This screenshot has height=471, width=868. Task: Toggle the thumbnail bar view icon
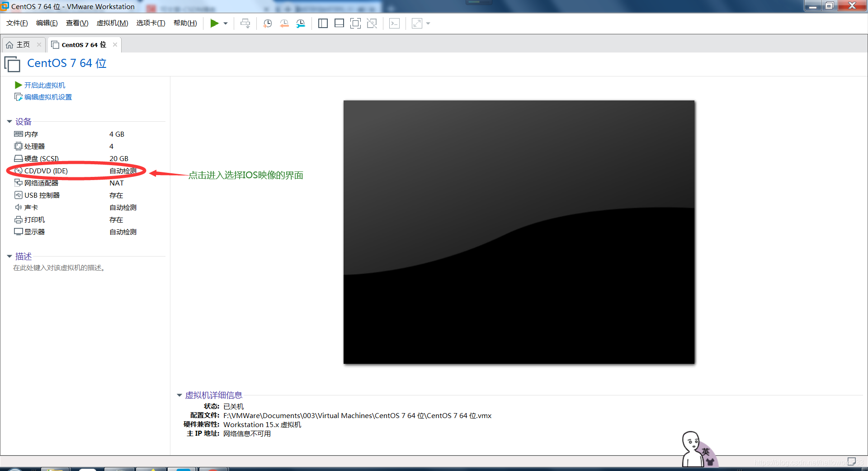click(339, 24)
